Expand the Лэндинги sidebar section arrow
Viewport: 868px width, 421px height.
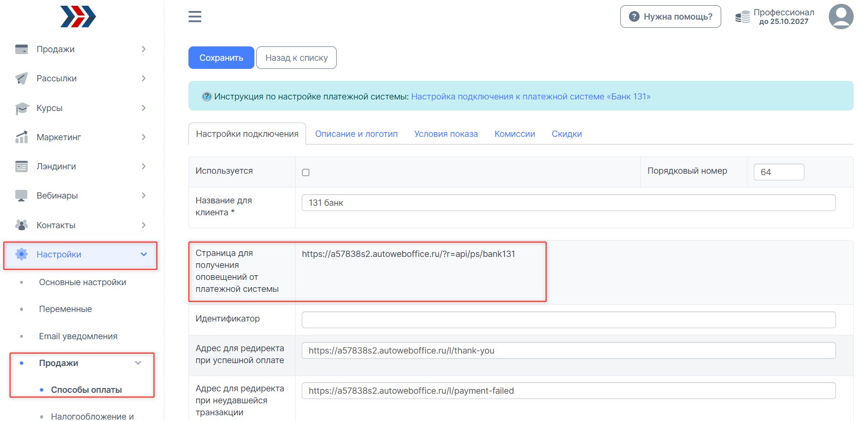point(143,166)
